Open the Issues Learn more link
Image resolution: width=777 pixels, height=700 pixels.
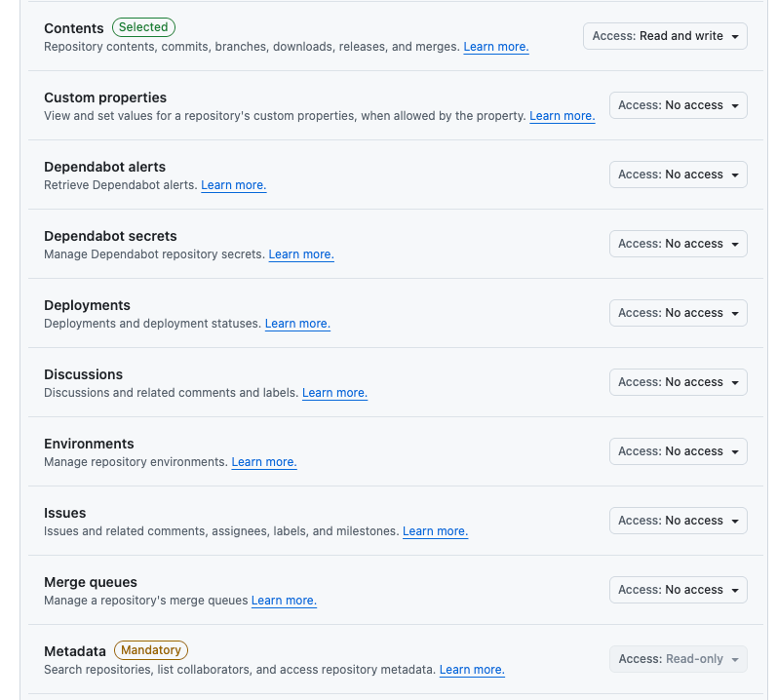coord(435,531)
